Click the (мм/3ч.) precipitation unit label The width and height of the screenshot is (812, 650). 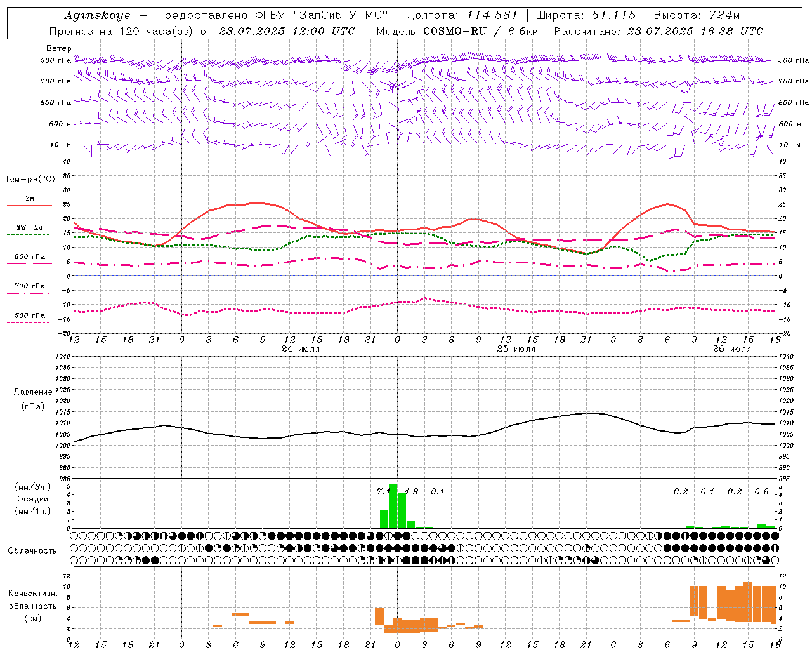(33, 487)
